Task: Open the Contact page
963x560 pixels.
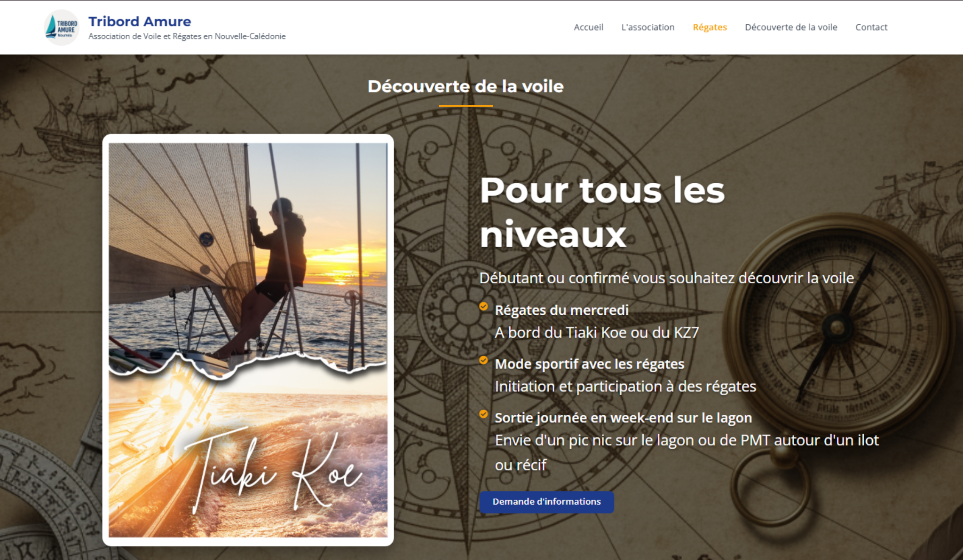Action: tap(871, 27)
